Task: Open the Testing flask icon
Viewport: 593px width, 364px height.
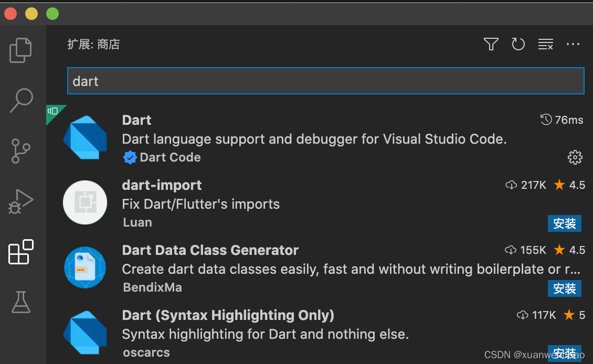Action: (21, 302)
